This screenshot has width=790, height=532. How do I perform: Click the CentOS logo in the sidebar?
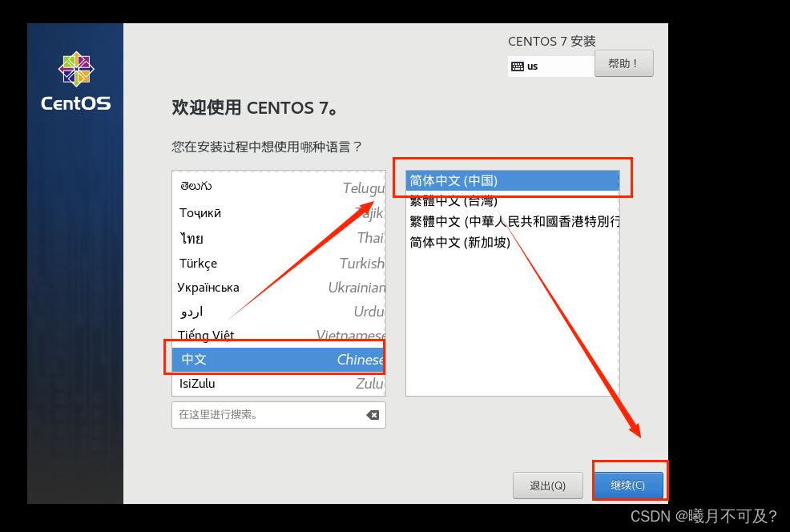click(x=76, y=81)
